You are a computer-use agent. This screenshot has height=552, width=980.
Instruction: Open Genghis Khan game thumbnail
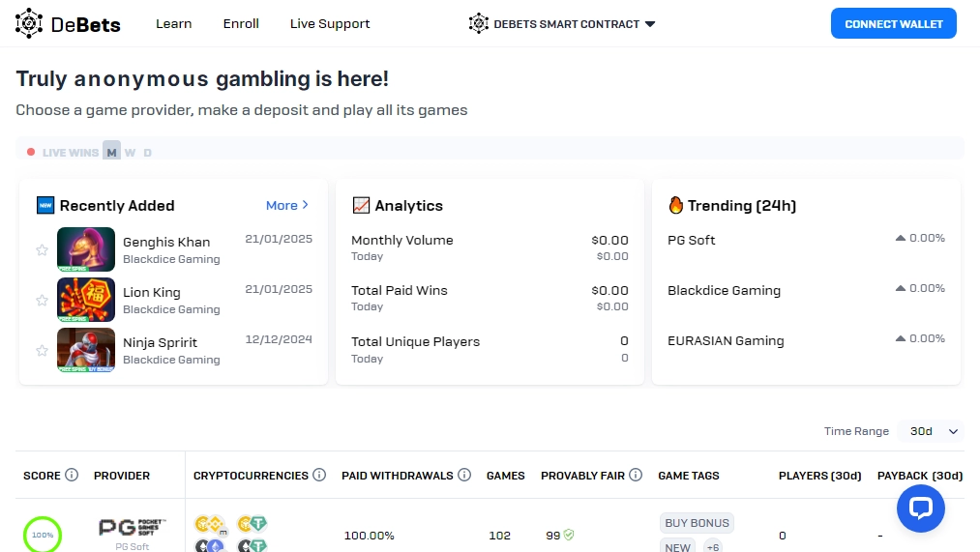(86, 249)
